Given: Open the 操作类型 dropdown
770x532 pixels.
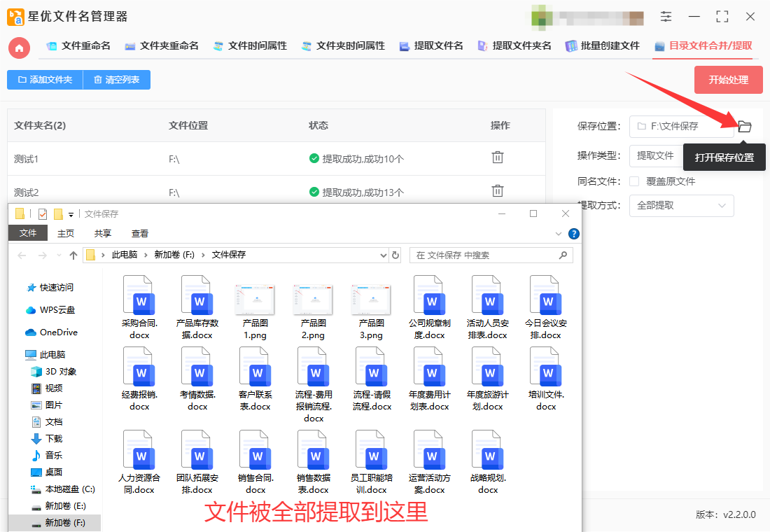Looking at the screenshot, I should pos(657,155).
